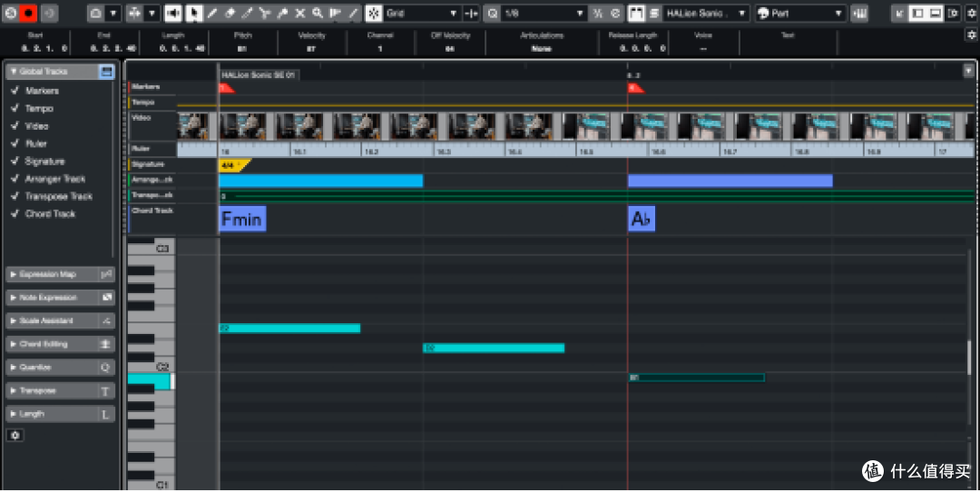Select the D2 MIDI note
This screenshot has height=492, width=980.
(494, 348)
